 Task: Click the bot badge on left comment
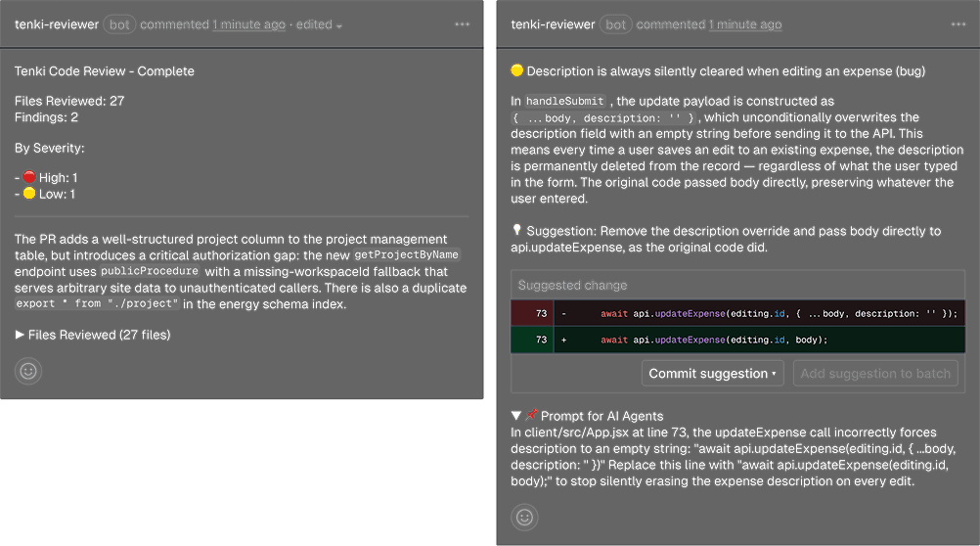point(119,24)
